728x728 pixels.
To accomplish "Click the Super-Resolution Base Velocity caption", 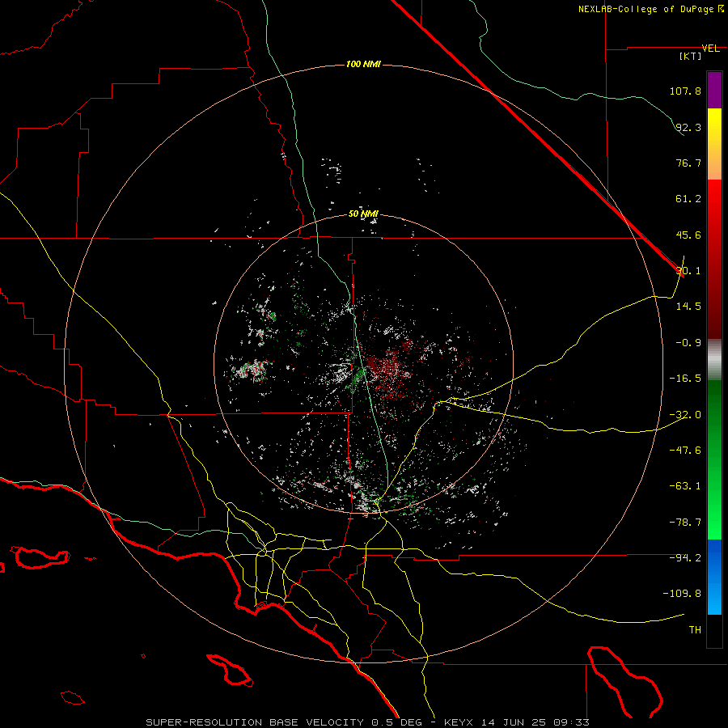I will (x=368, y=722).
